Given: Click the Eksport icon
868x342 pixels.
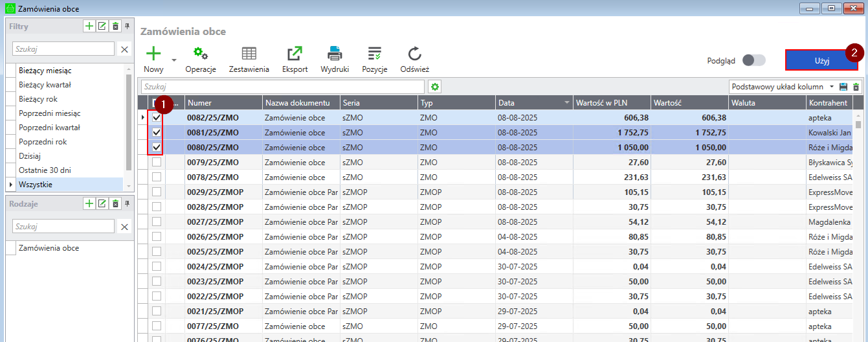Looking at the screenshot, I should (x=295, y=54).
